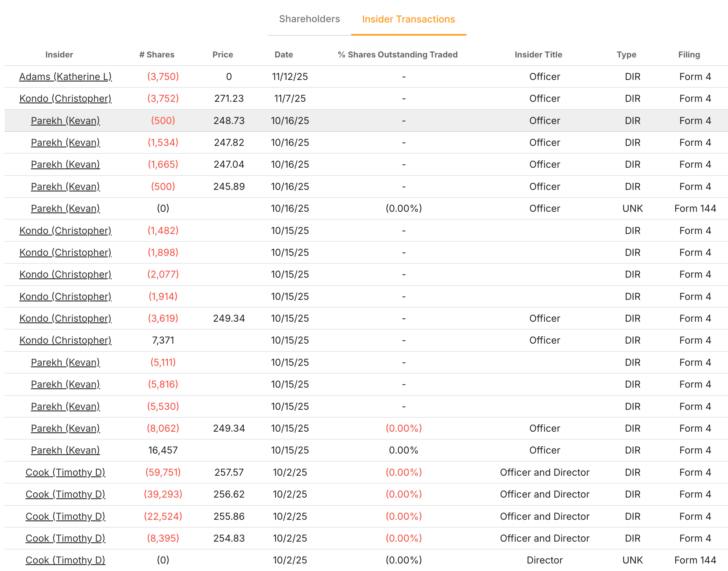Open Adams (Katherine L) insider profile
Image resolution: width=728 pixels, height=571 pixels.
65,76
